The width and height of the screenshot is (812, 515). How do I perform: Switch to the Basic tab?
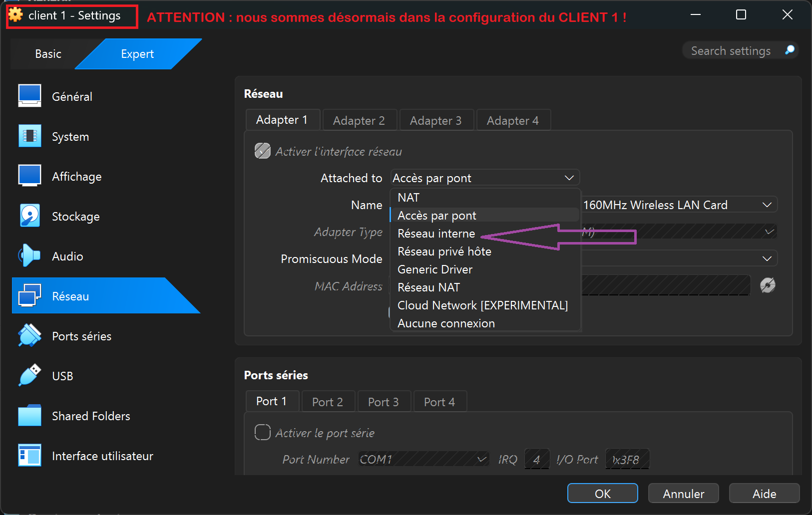47,54
